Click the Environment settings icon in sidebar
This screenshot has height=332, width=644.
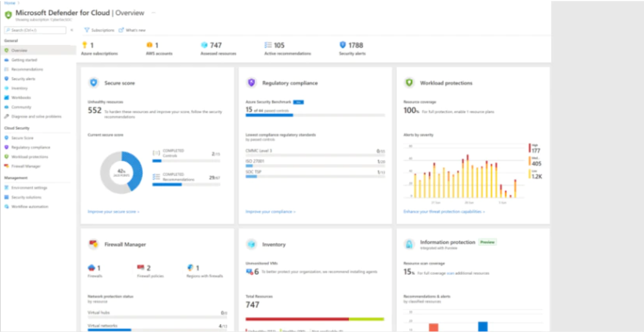pos(7,188)
